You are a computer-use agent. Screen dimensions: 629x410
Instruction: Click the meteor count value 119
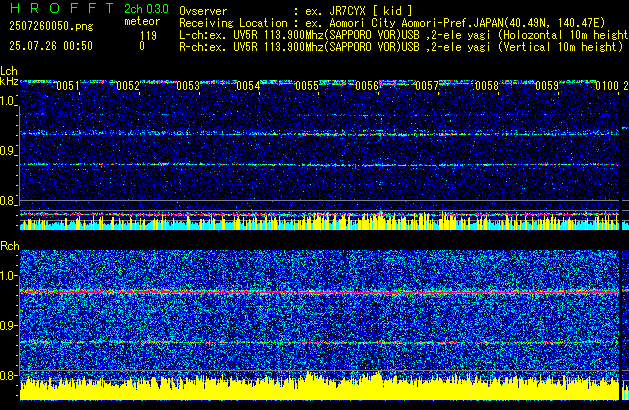click(148, 36)
